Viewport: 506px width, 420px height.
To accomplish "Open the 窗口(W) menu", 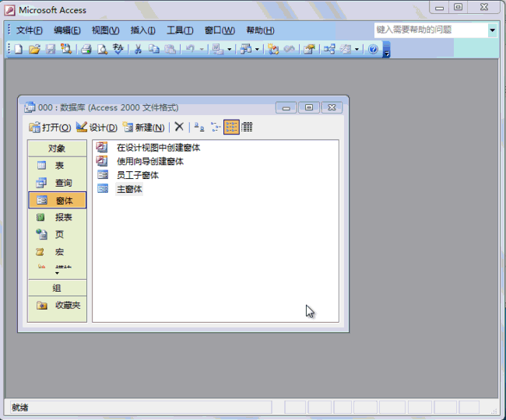I will [x=220, y=30].
